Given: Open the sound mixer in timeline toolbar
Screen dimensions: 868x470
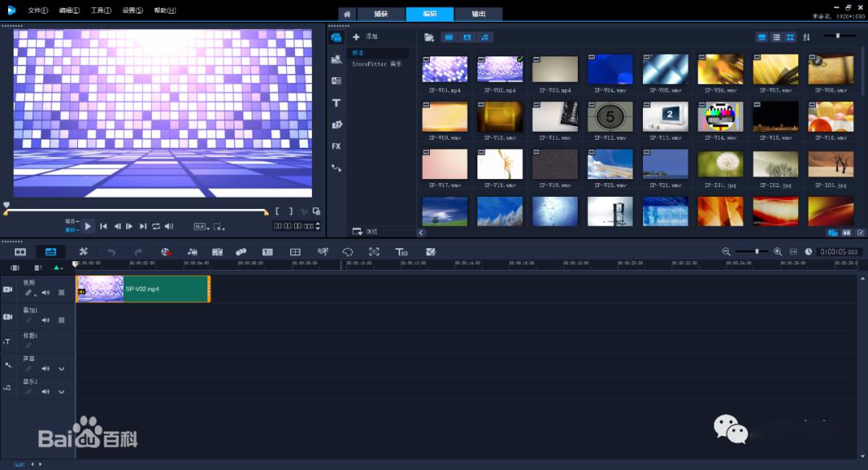Looking at the screenshot, I should 192,252.
